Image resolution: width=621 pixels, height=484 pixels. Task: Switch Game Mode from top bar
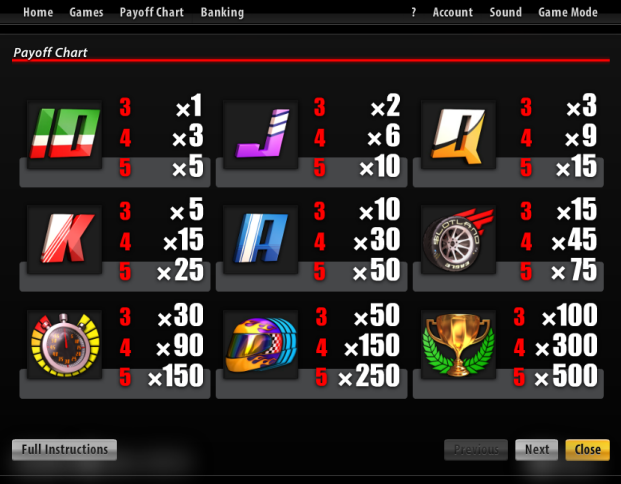point(568,12)
